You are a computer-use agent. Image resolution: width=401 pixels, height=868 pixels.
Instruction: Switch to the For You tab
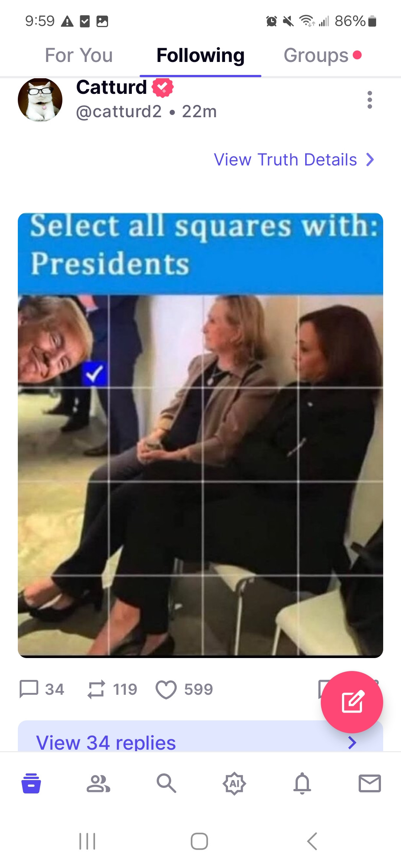pos(79,56)
